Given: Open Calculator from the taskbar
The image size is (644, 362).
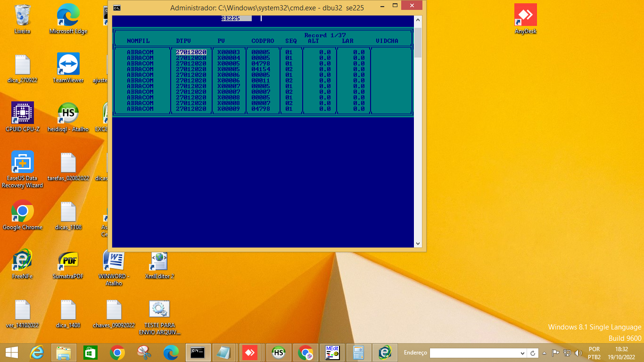Looking at the screenshot, I should (359, 353).
